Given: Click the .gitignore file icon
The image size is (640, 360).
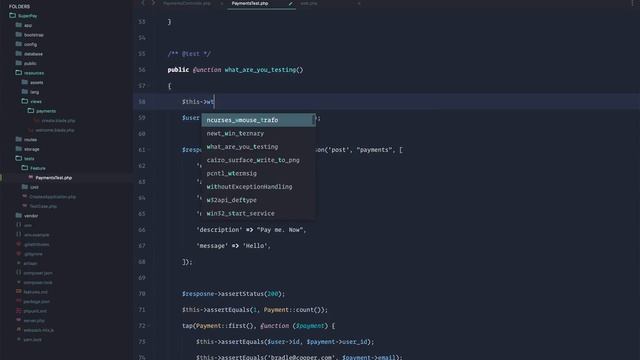Looking at the screenshot, I should point(19,253).
